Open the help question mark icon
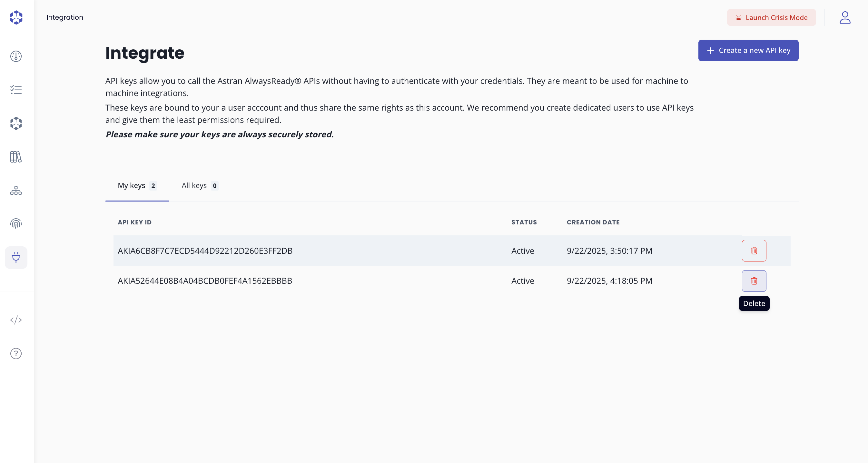The width and height of the screenshot is (868, 463). 16,353
